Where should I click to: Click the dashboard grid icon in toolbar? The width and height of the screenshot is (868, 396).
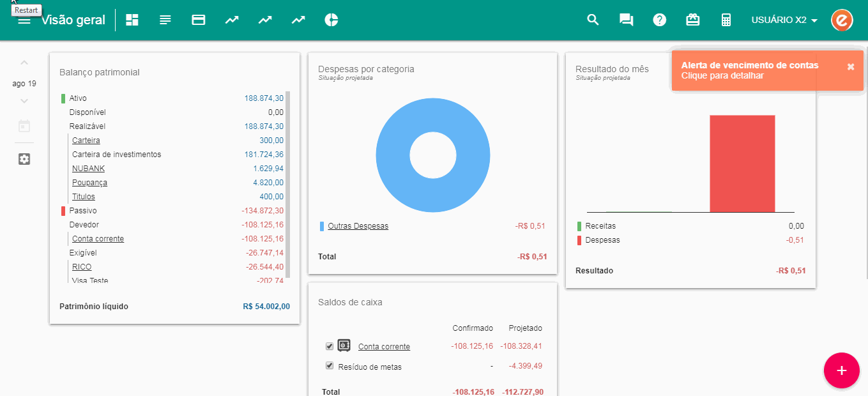coord(132,20)
